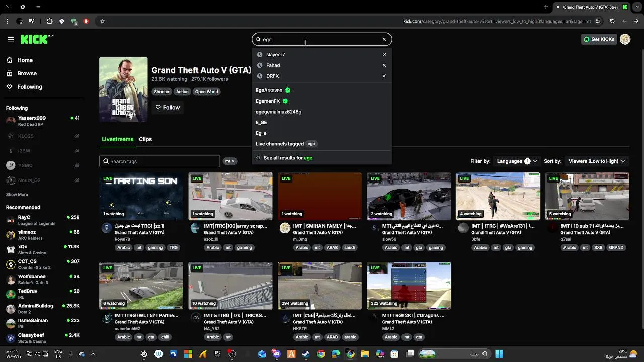Clear the search box text
The image size is (644, 362).
[x=384, y=39]
